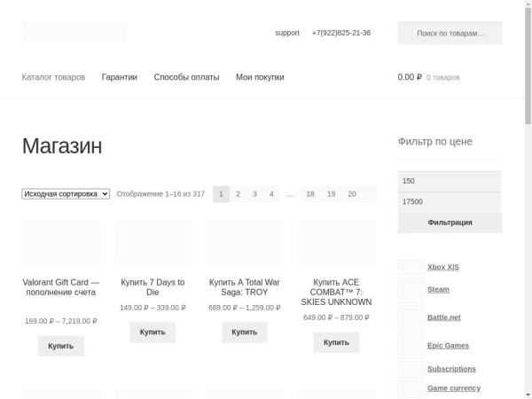Click the Game currency category icon
This screenshot has height=399, width=532.
411,389
